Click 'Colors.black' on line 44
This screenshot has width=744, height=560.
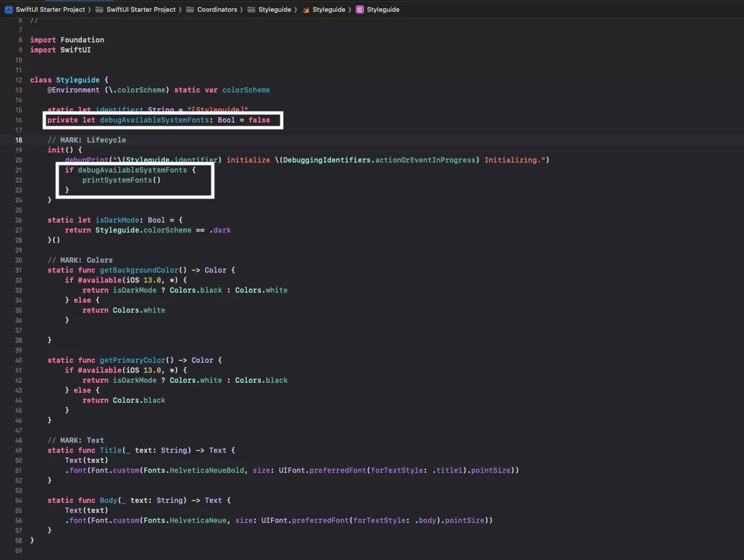coord(139,400)
